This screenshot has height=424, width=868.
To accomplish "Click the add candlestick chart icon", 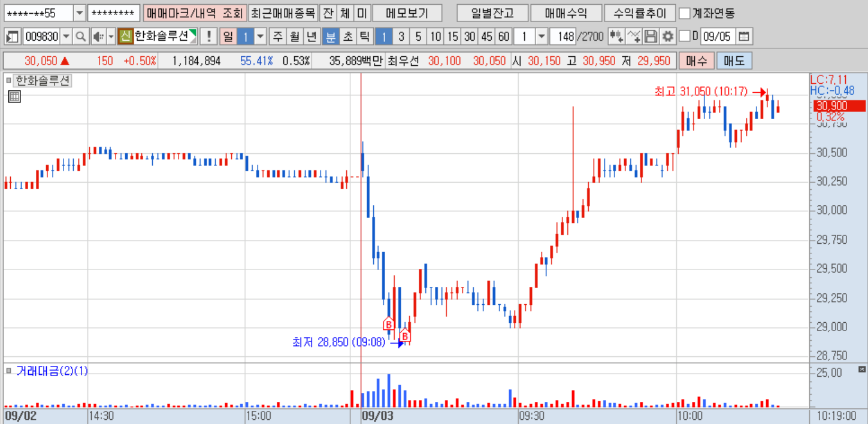I will (616, 37).
